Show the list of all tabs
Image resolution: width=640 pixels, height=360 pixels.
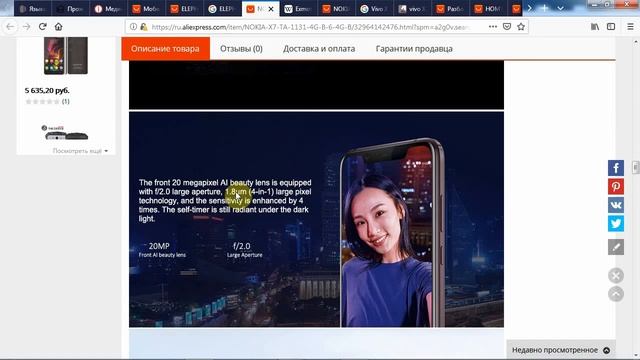[x=560, y=8]
